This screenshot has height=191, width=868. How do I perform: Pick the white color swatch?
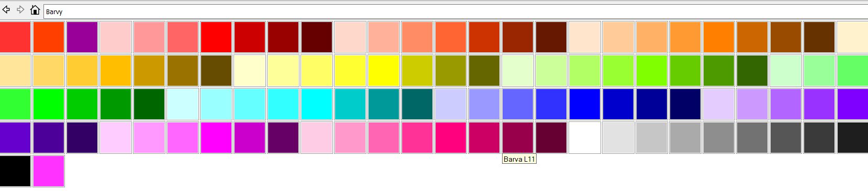point(585,138)
